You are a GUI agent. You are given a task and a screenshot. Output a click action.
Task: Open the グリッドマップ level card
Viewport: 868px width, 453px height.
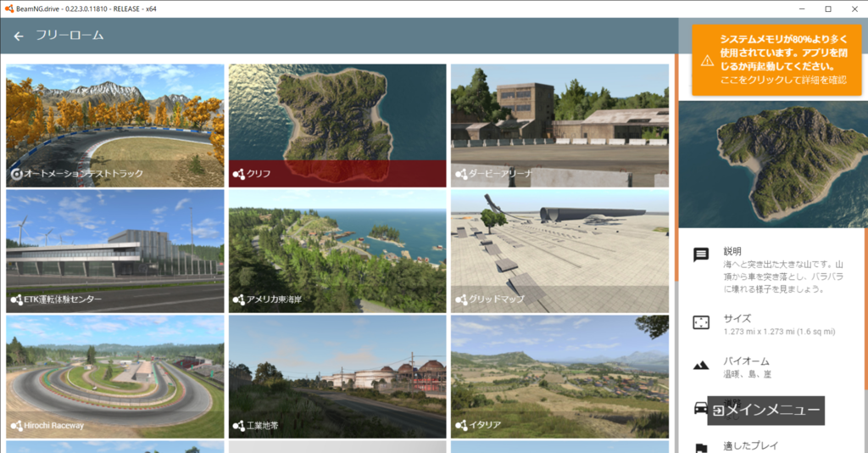[559, 251]
